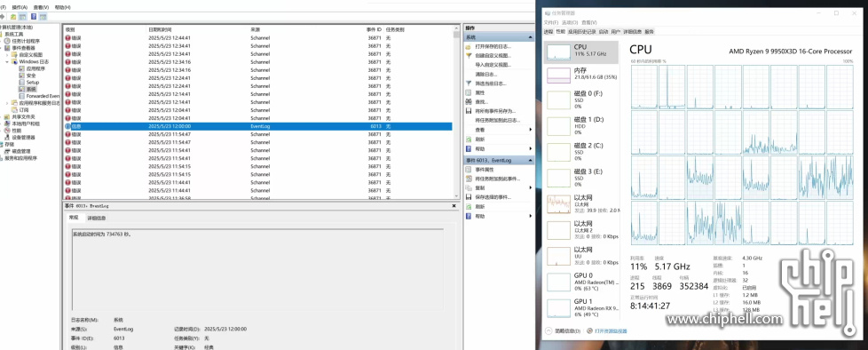Open 查看(V) menu in Task Manager

point(589,23)
